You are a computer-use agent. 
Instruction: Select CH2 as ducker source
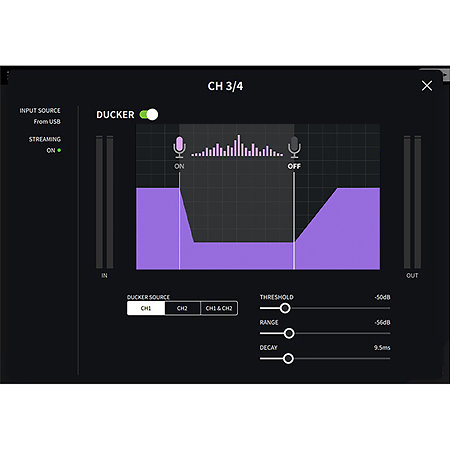pyautogui.click(x=182, y=308)
